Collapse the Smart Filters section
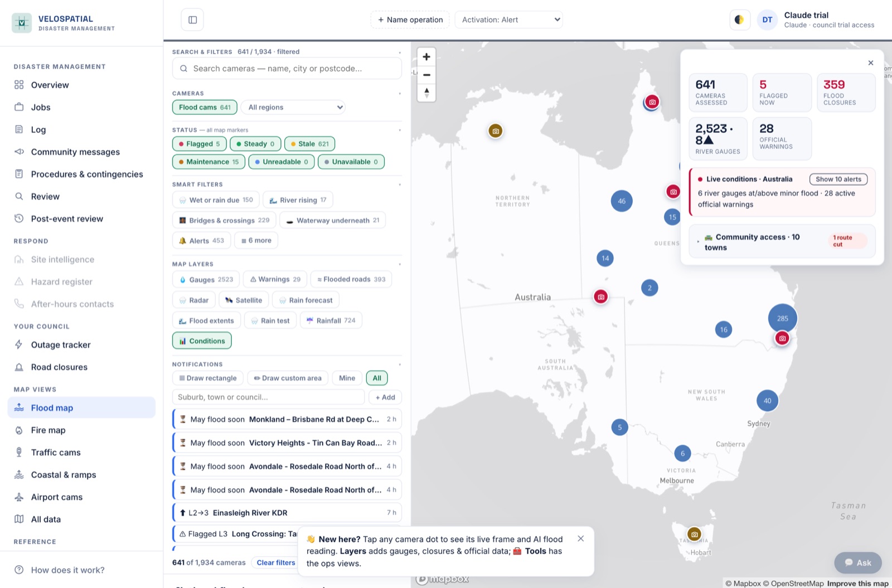Image resolution: width=892 pixels, height=588 pixels. [400, 184]
